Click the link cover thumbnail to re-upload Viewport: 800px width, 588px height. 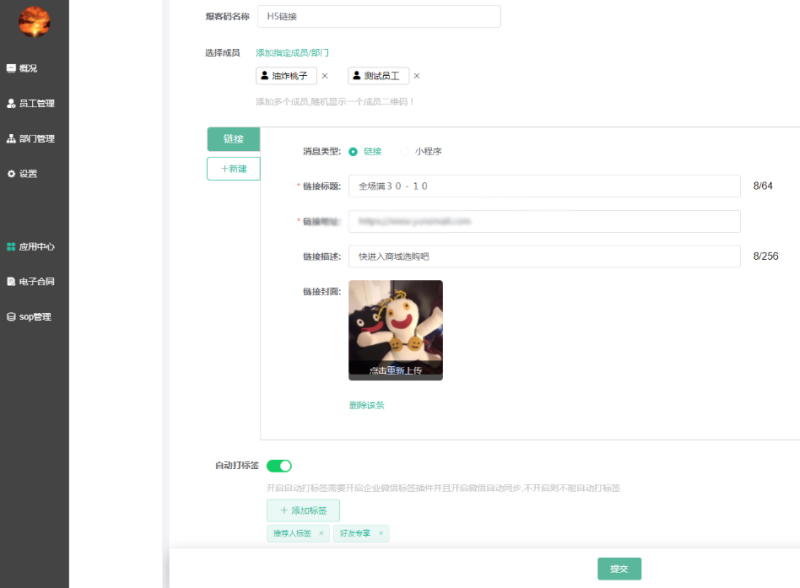[398, 330]
